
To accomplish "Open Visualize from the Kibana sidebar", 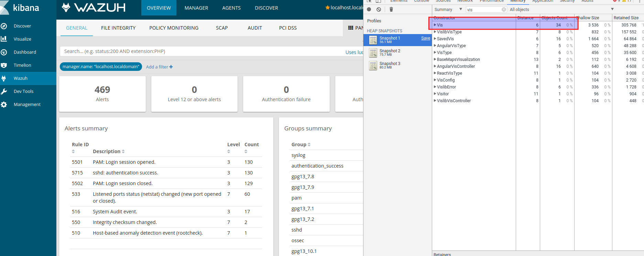I will point(22,39).
